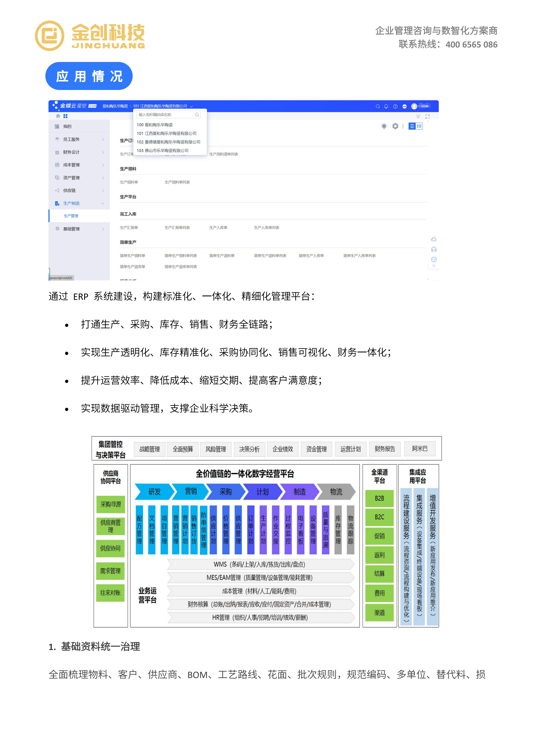Collapse the 生产制造 chevron
The width and height of the screenshot is (534, 756).
[103, 203]
